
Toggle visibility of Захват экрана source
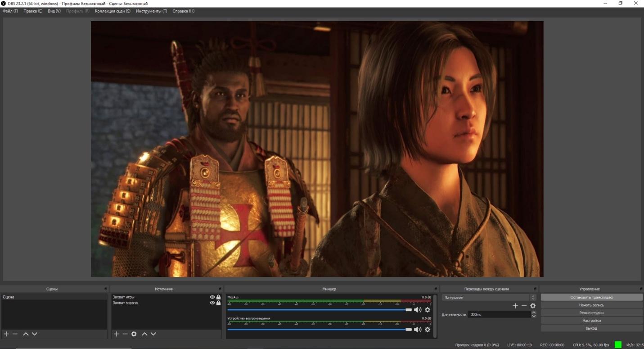click(x=212, y=303)
